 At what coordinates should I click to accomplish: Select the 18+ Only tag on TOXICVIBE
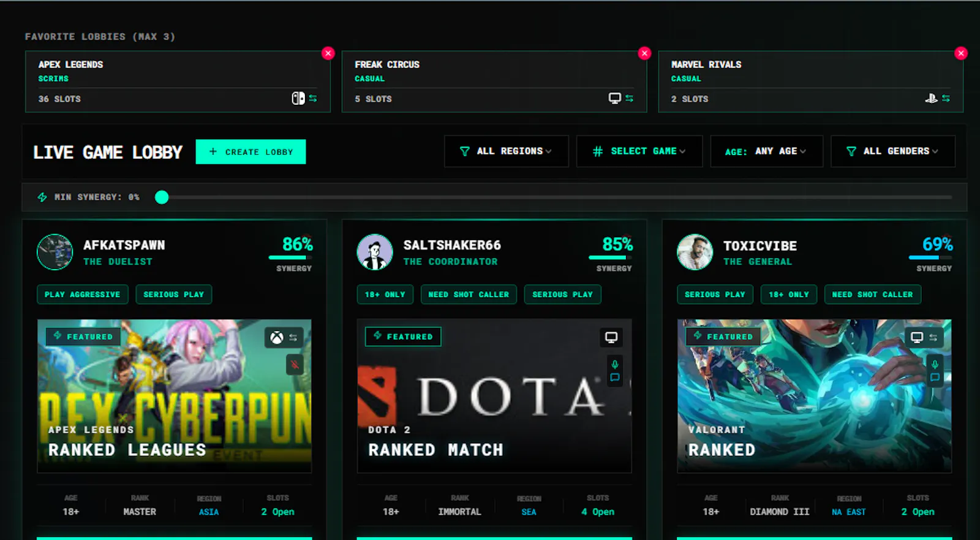click(x=789, y=295)
